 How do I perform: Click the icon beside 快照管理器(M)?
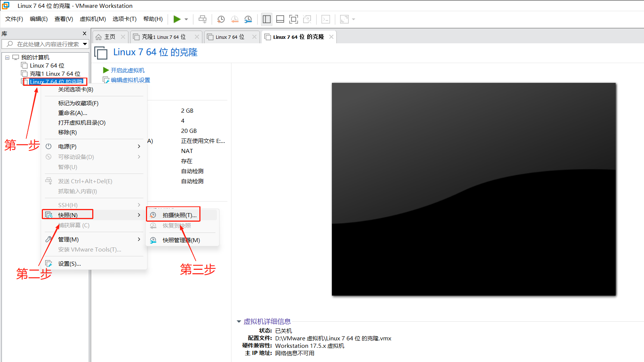tap(153, 240)
